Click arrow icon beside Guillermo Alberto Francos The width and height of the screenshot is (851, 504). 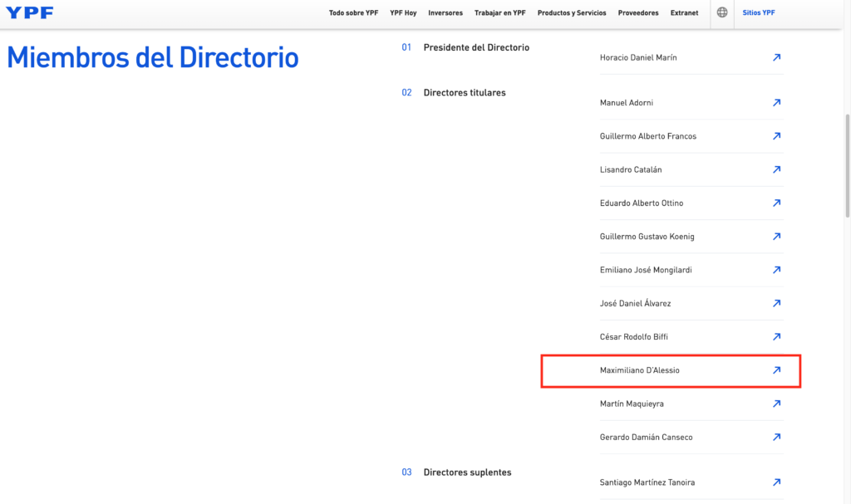(x=776, y=136)
